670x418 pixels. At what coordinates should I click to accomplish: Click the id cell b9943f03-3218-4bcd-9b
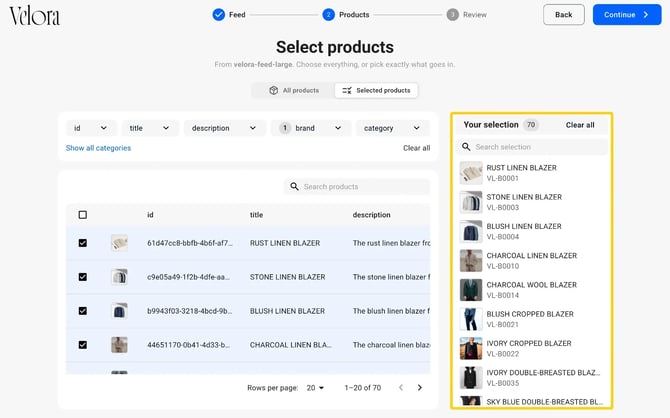[190, 311]
